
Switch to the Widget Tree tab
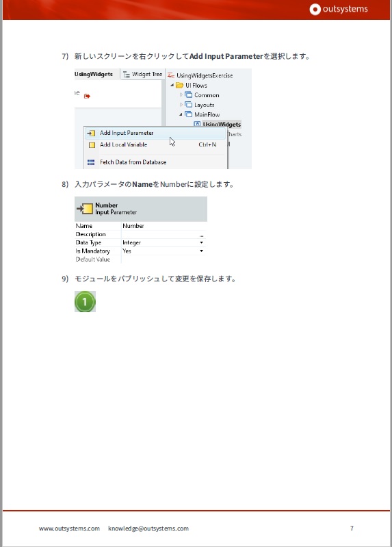click(143, 74)
